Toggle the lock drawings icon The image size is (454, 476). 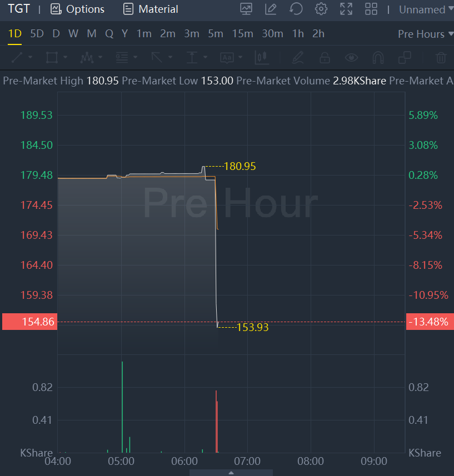(x=325, y=57)
